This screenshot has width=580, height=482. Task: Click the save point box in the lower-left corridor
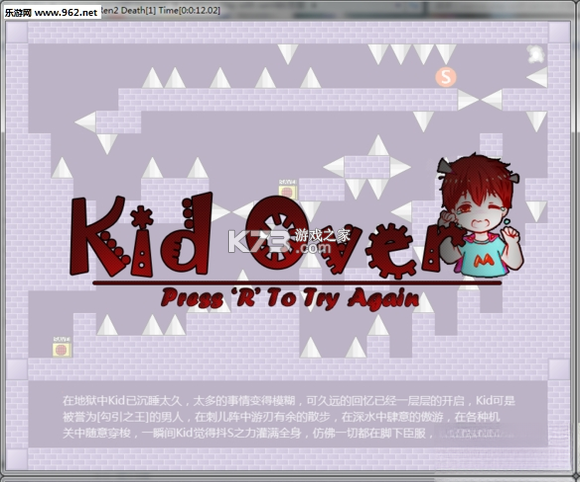tap(61, 347)
